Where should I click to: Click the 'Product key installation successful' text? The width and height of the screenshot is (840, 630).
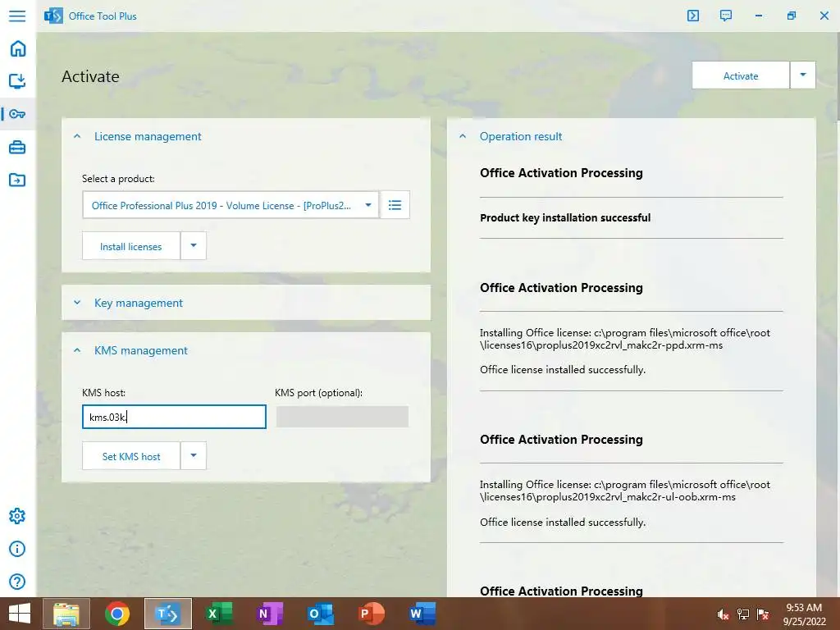pyautogui.click(x=565, y=217)
